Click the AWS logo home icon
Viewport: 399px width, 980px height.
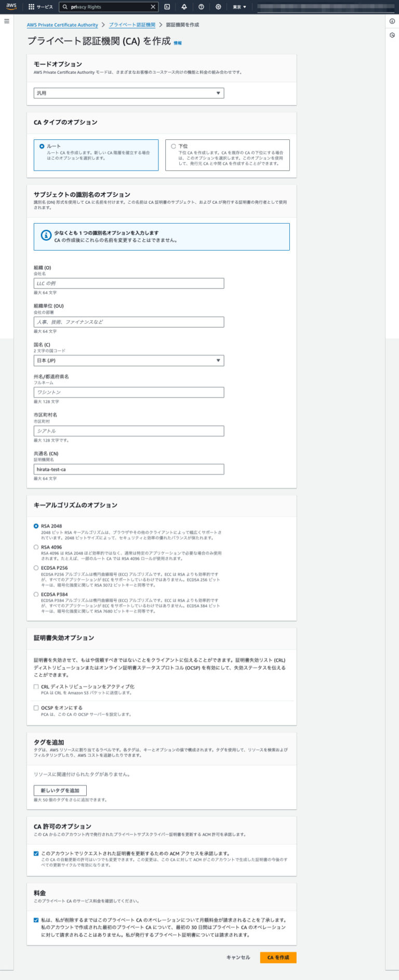11,7
